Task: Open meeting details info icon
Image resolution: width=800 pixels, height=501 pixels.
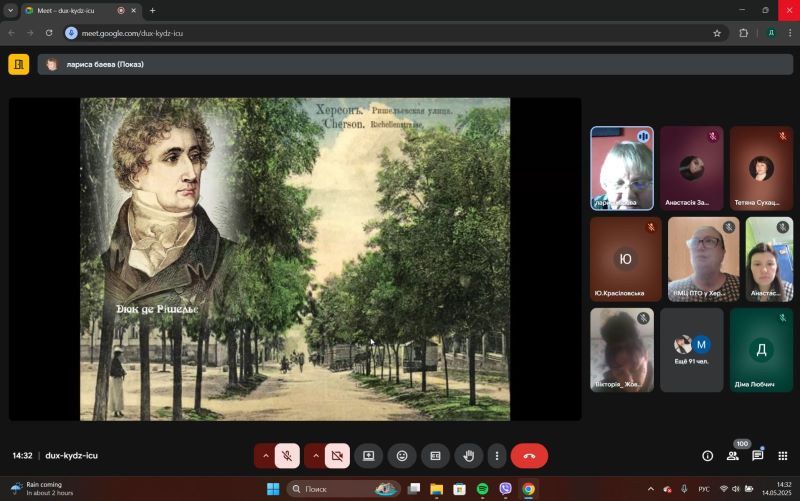Action: (x=707, y=456)
